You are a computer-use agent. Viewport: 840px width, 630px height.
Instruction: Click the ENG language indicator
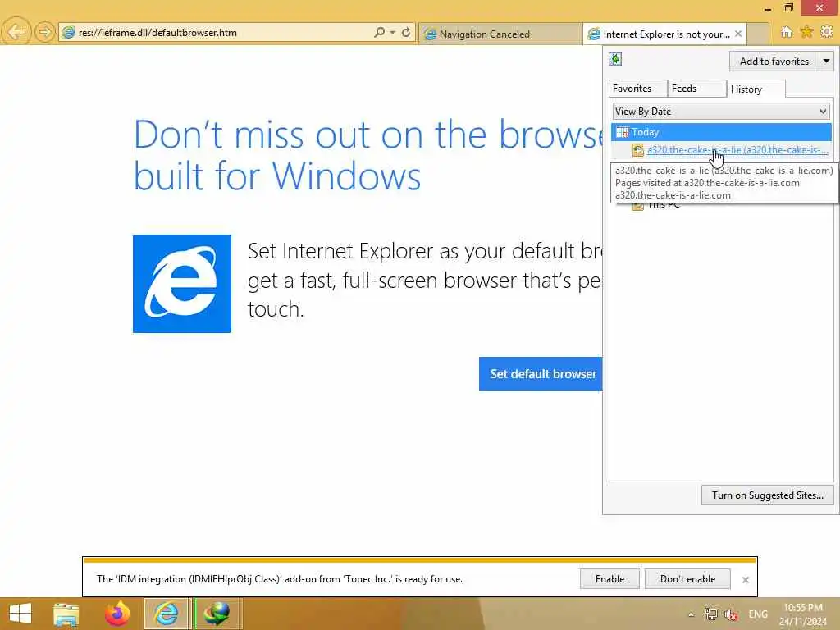[757, 614]
